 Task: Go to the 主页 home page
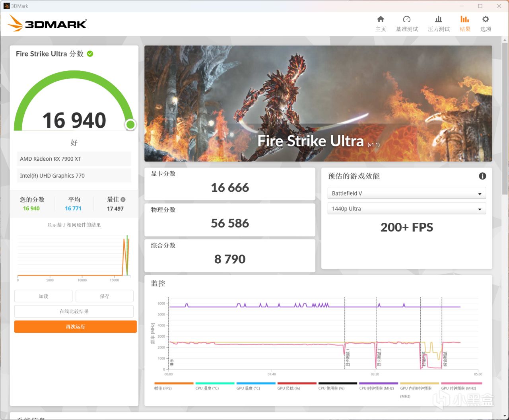point(381,24)
